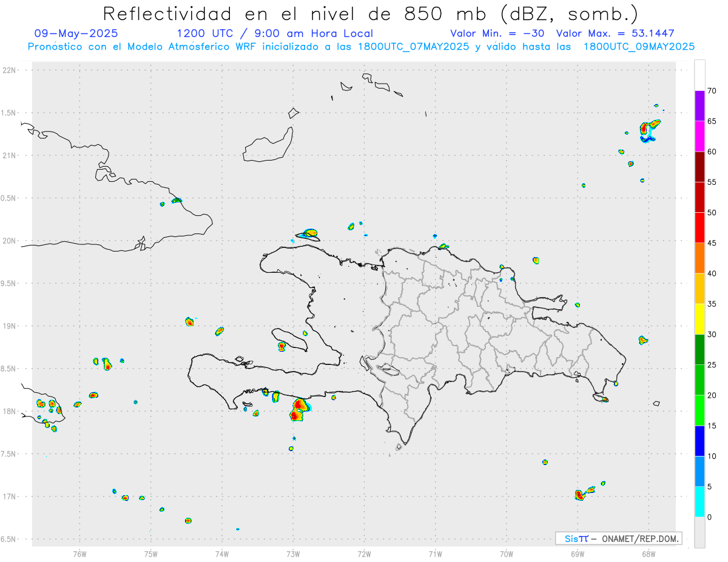Click the time text '1200 UTC / 9:00 am Hora Local'
Screen dimensions: 728x562
[275, 33]
